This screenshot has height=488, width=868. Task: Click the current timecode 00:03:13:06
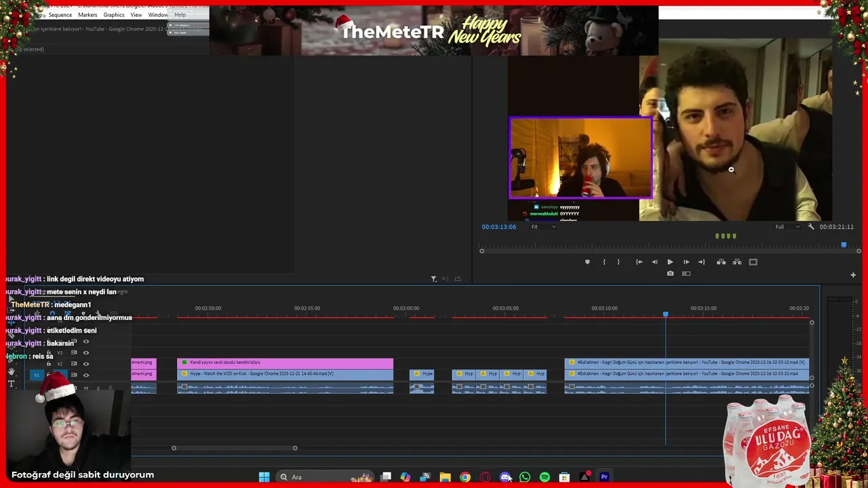pyautogui.click(x=499, y=227)
